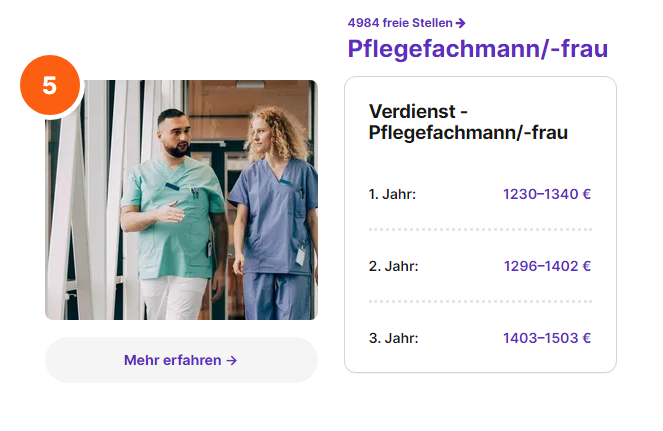The height and width of the screenshot is (431, 663).
Task: Click the 1230–1340 € salary value
Action: [x=547, y=194]
